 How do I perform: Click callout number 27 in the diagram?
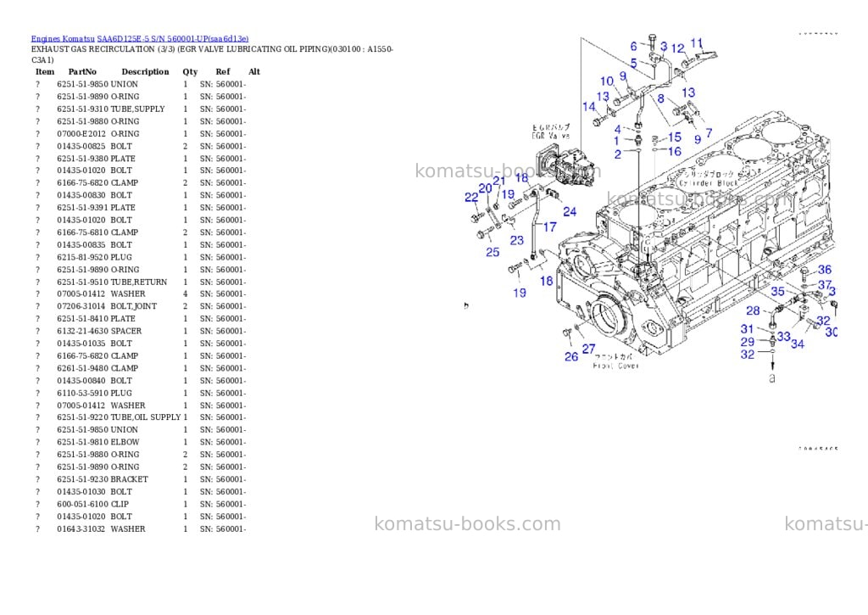tap(588, 349)
